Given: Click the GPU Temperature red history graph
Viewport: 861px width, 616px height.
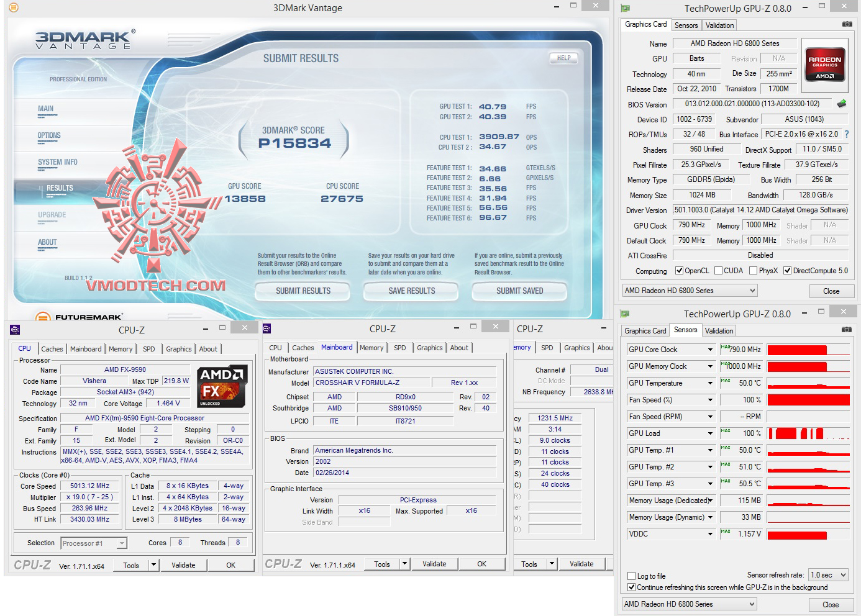Looking at the screenshot, I should [808, 383].
